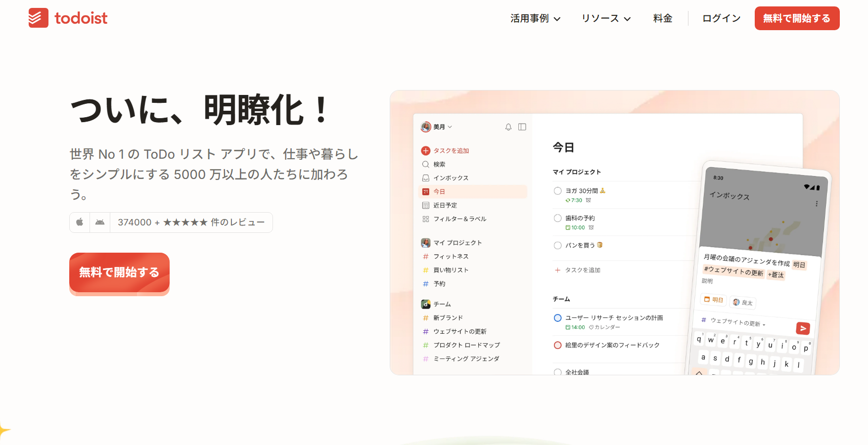
Task: Select 今日 in the app sidebar
Action: point(439,191)
